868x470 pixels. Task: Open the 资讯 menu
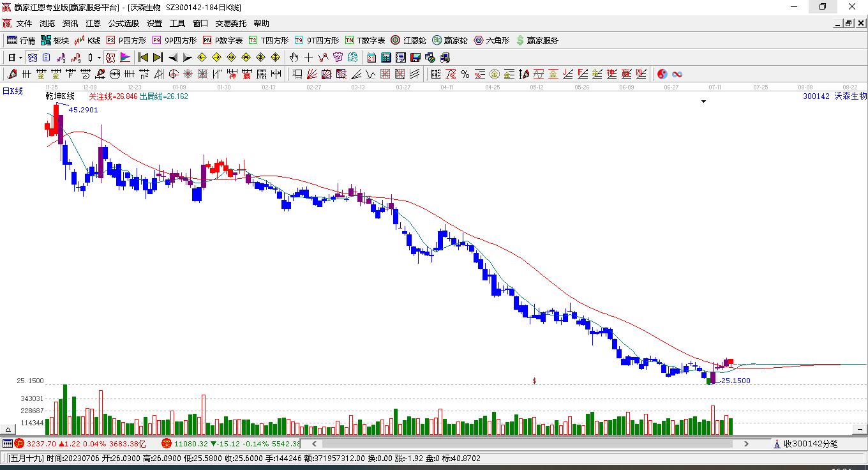(70, 24)
